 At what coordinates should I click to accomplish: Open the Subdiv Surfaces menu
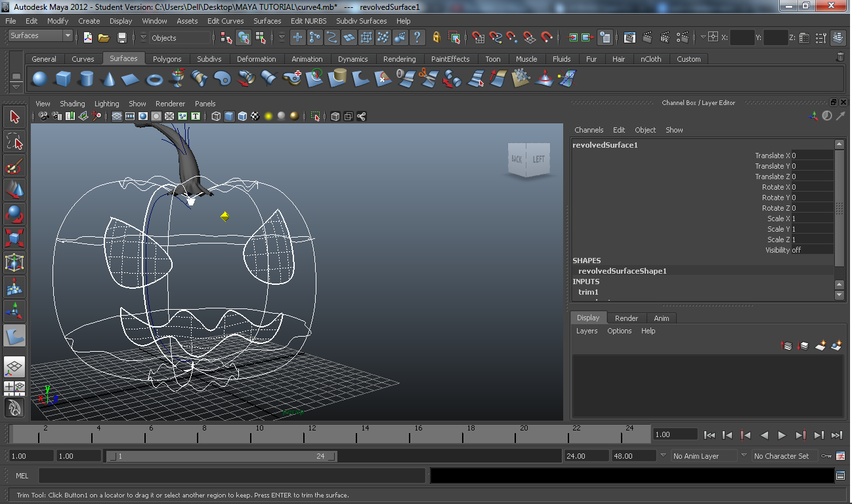point(361,21)
